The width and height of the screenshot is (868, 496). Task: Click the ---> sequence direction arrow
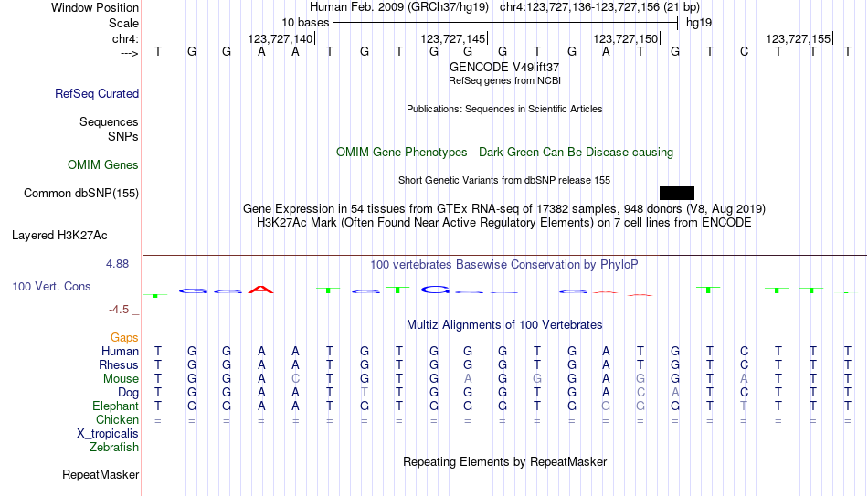(129, 53)
